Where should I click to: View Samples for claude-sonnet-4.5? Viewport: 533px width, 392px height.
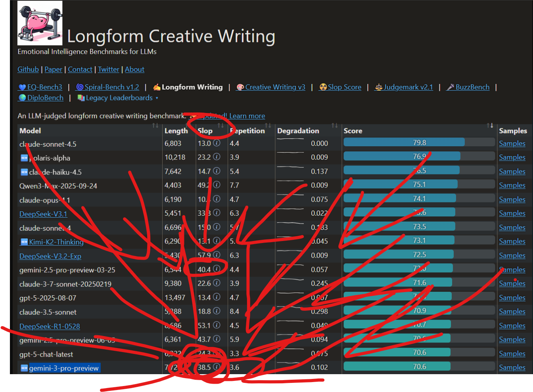pos(512,143)
